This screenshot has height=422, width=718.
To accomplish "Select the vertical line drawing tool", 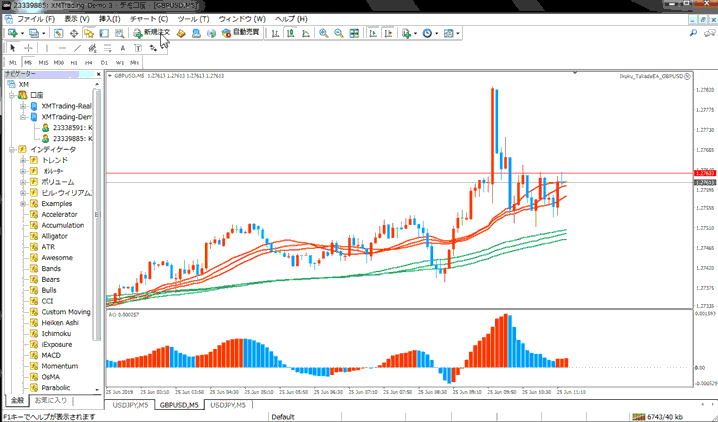I will click(x=47, y=48).
